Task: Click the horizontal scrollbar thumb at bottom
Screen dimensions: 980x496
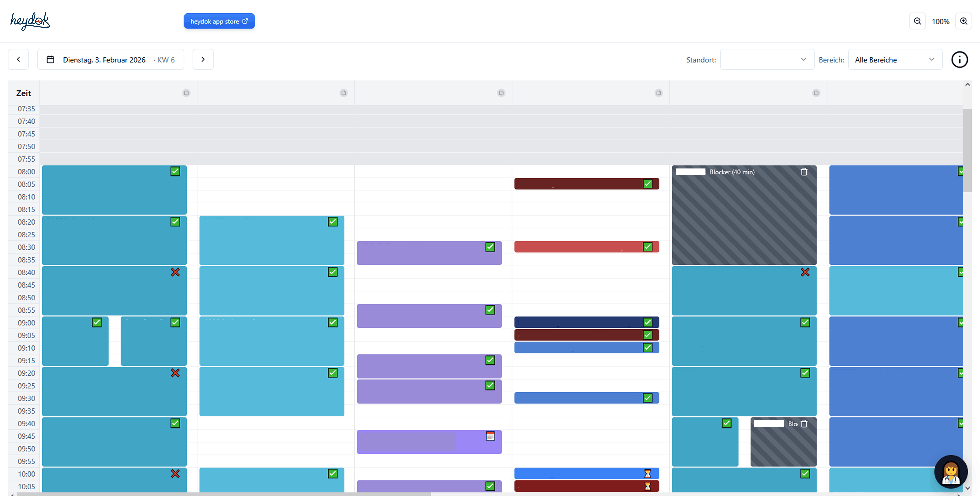Action: tap(224, 494)
